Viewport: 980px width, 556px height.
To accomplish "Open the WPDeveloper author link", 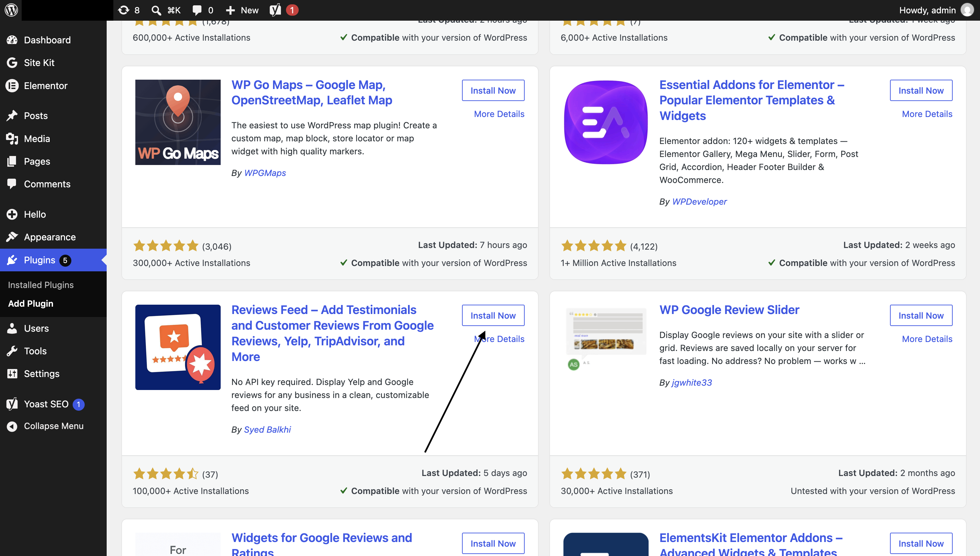I will pyautogui.click(x=699, y=202).
